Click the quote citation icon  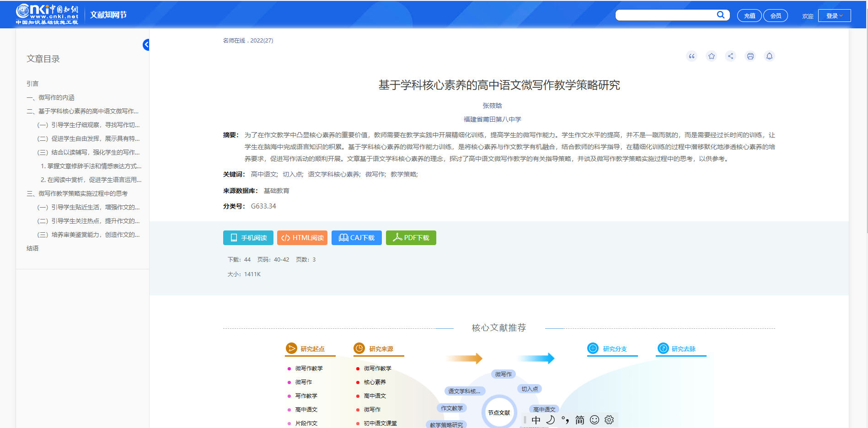point(691,56)
